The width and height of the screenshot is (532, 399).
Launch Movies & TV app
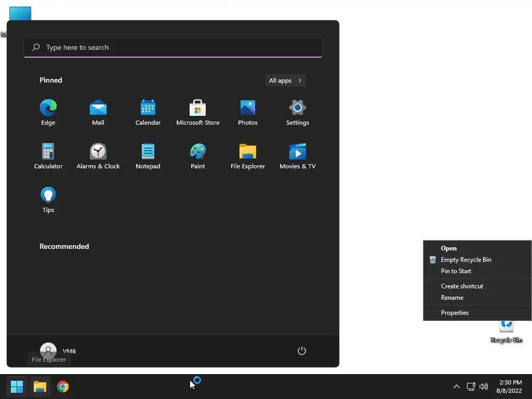(298, 156)
